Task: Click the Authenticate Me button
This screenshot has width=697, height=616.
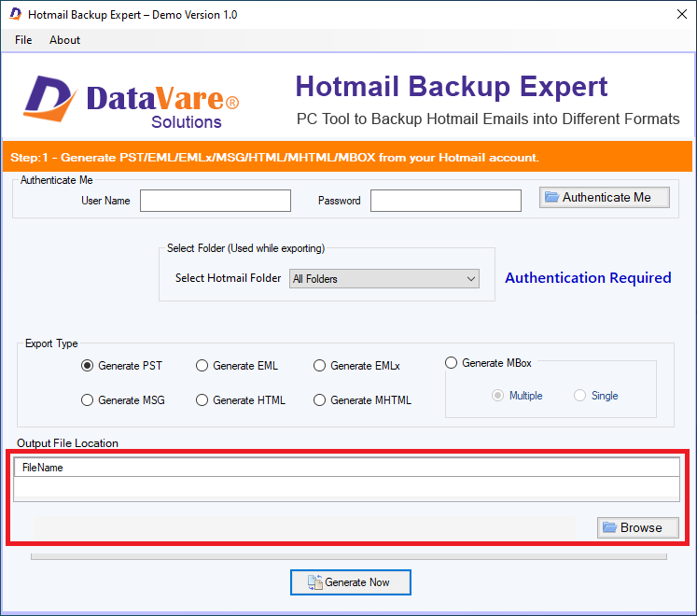Action: [x=604, y=197]
